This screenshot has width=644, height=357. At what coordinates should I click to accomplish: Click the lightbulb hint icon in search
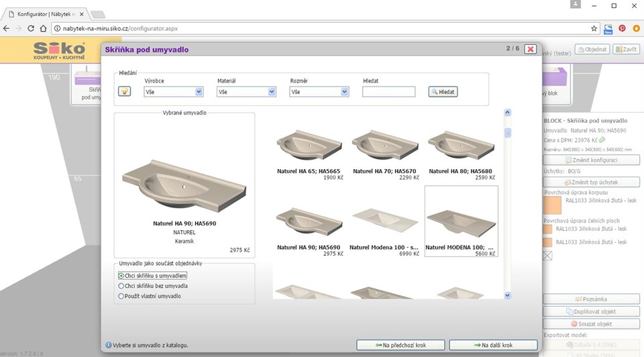(x=124, y=92)
